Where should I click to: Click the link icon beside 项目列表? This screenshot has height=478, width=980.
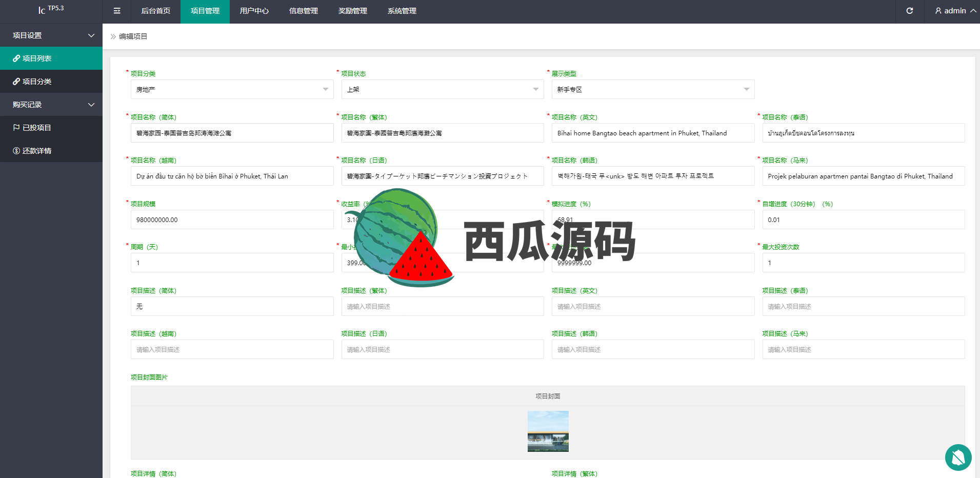point(16,58)
